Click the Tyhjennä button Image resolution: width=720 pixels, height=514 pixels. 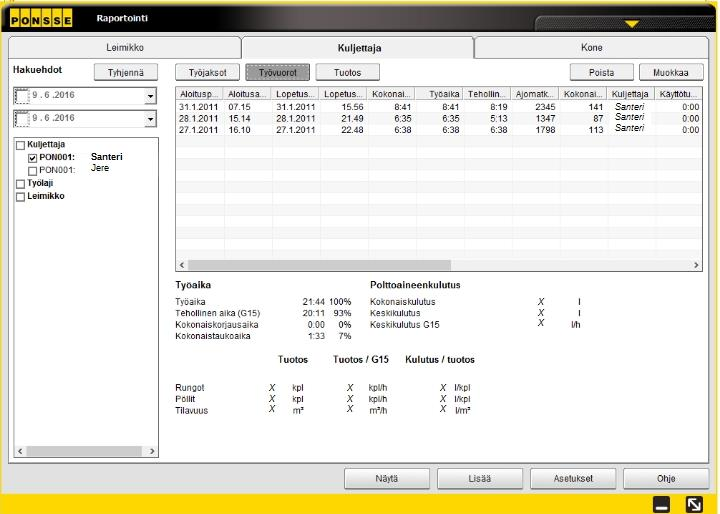pyautogui.click(x=126, y=73)
